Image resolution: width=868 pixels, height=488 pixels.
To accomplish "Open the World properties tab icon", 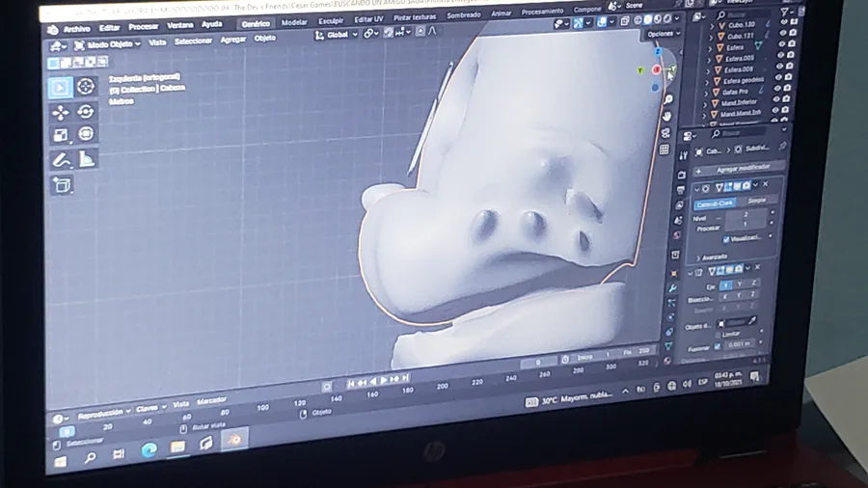I will tap(677, 235).
